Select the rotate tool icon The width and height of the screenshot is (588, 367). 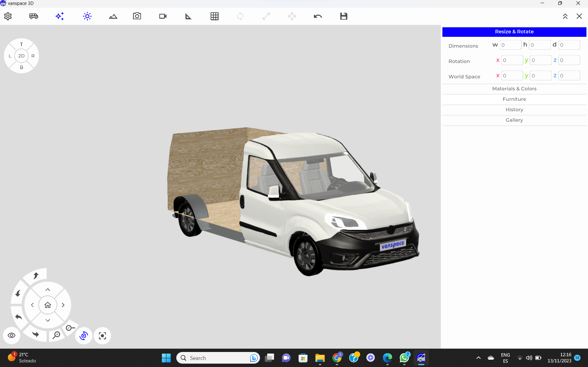240,16
